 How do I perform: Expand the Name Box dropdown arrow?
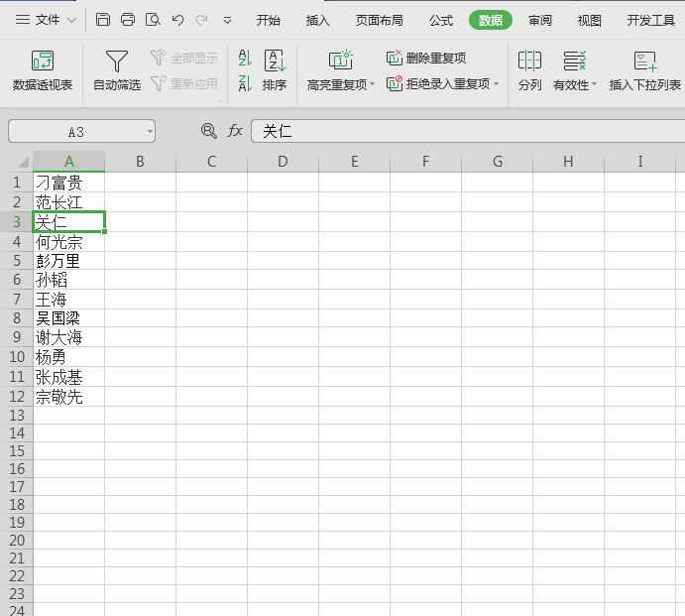pyautogui.click(x=150, y=132)
